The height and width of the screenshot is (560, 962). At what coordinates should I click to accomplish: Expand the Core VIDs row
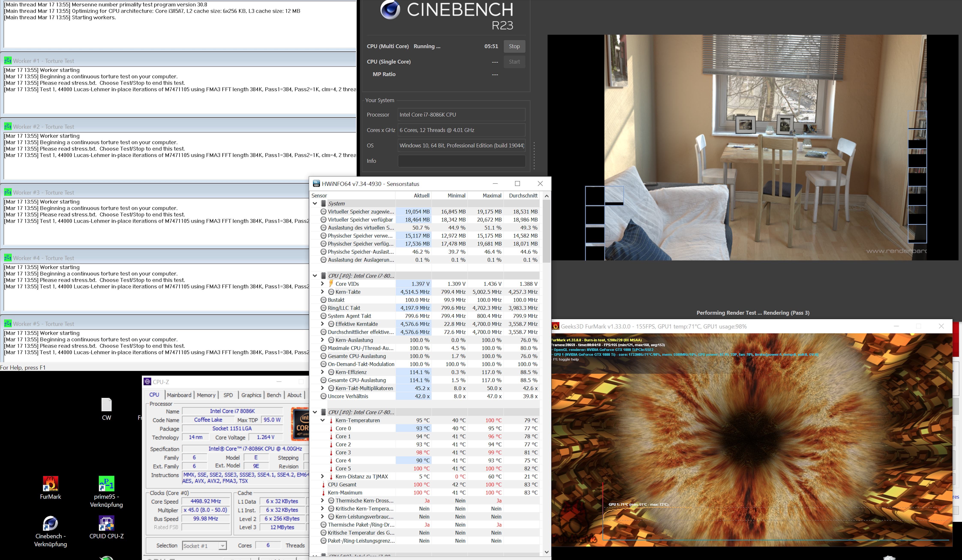point(322,284)
